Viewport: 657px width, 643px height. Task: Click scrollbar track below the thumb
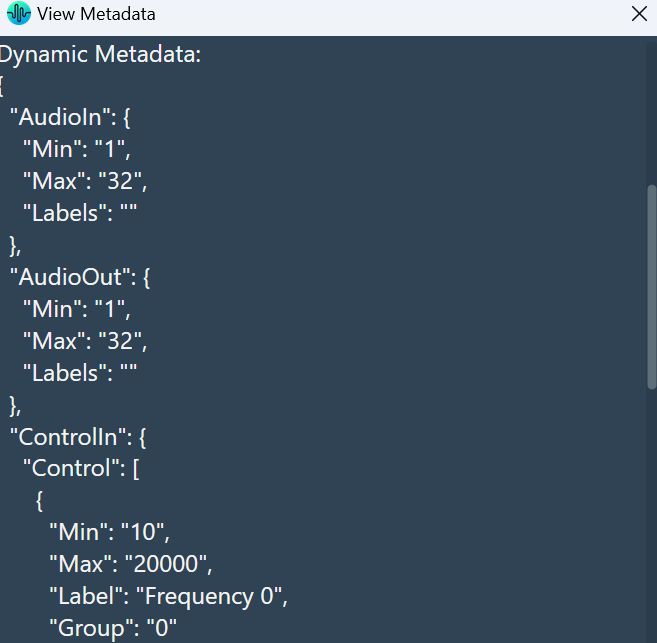[x=652, y=515]
